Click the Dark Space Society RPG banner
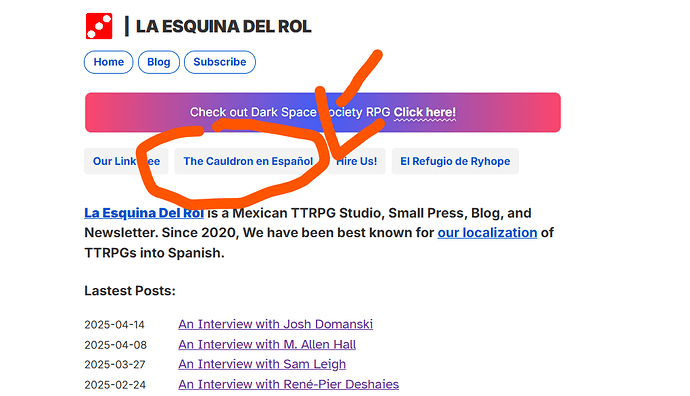 click(323, 112)
